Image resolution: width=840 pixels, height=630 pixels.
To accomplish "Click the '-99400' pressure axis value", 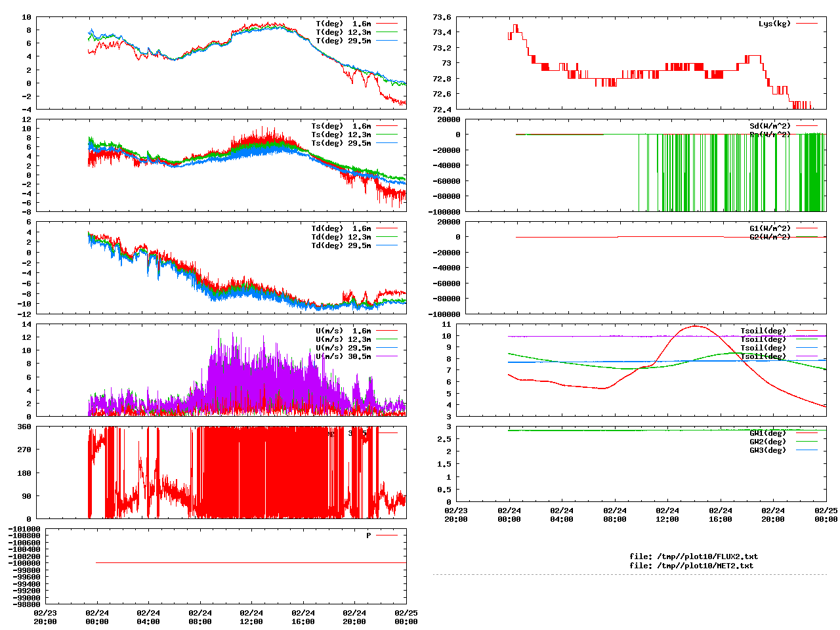I will (27, 584).
